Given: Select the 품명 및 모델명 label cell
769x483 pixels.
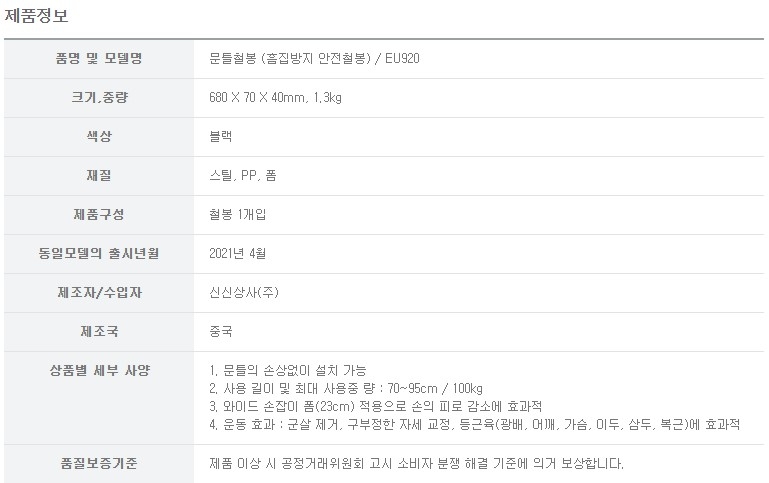Looking at the screenshot, I should tap(98, 58).
